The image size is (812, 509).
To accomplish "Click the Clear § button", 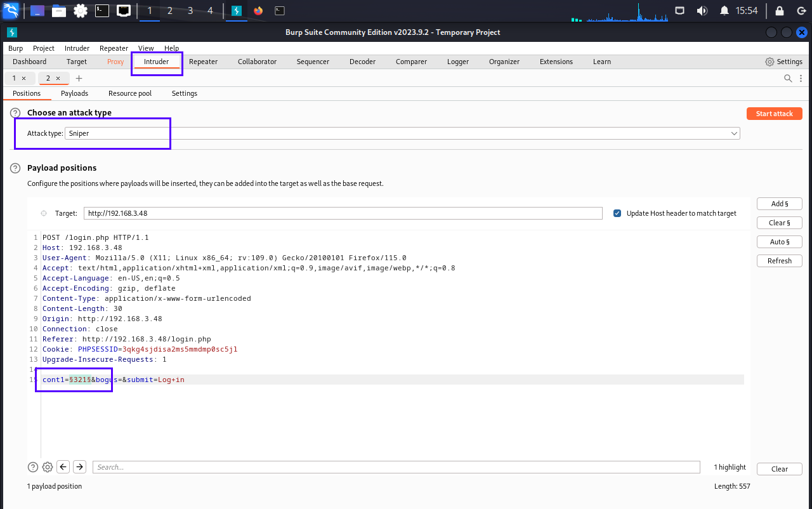I will click(780, 223).
